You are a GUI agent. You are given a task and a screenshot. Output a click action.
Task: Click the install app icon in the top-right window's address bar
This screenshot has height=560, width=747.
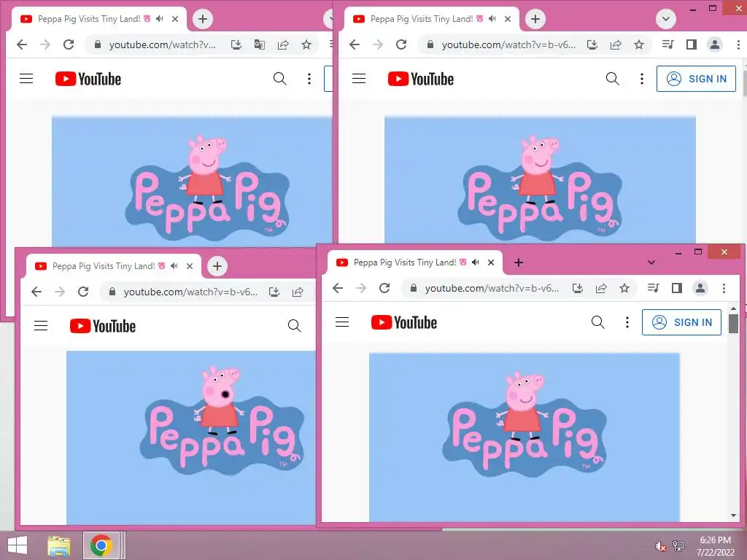[x=592, y=44]
